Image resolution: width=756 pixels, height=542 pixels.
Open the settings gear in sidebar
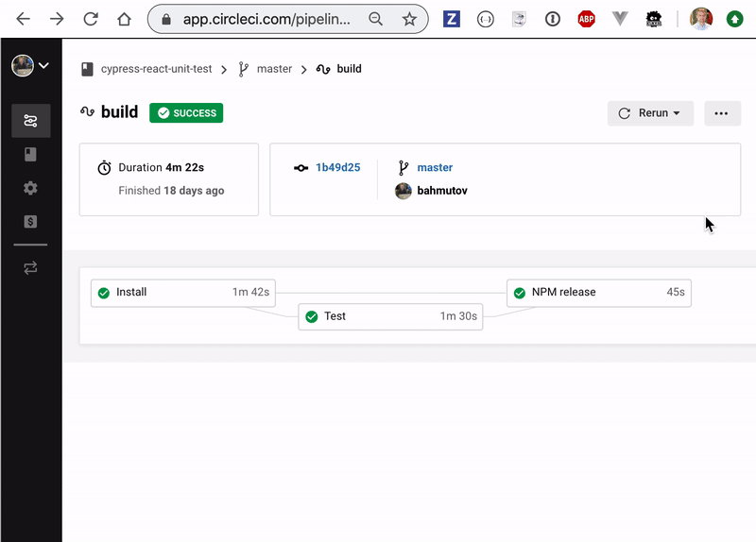pos(30,188)
